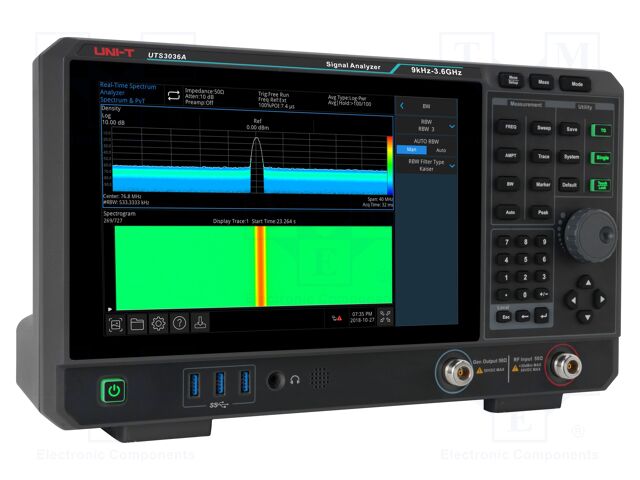This screenshot has height=480, width=640.
Task: Tap the density color scale bar
Action: coord(389,161)
